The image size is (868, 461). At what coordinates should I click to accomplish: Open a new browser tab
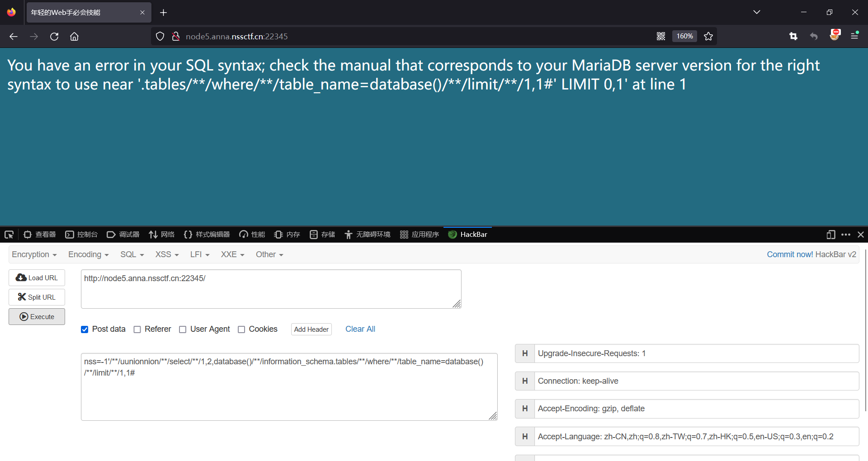coord(164,13)
